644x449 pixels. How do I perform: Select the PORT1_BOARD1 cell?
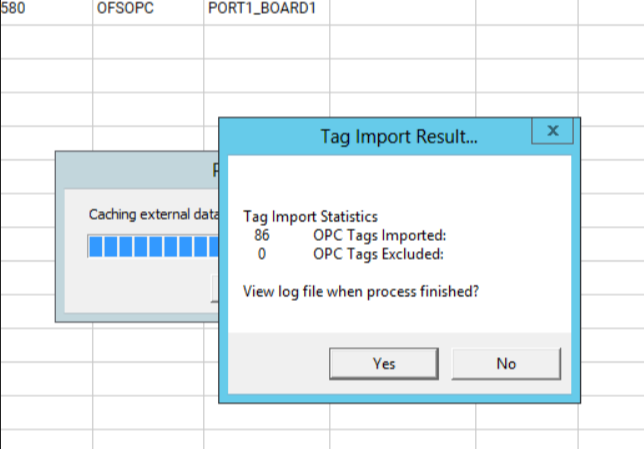[267, 13]
